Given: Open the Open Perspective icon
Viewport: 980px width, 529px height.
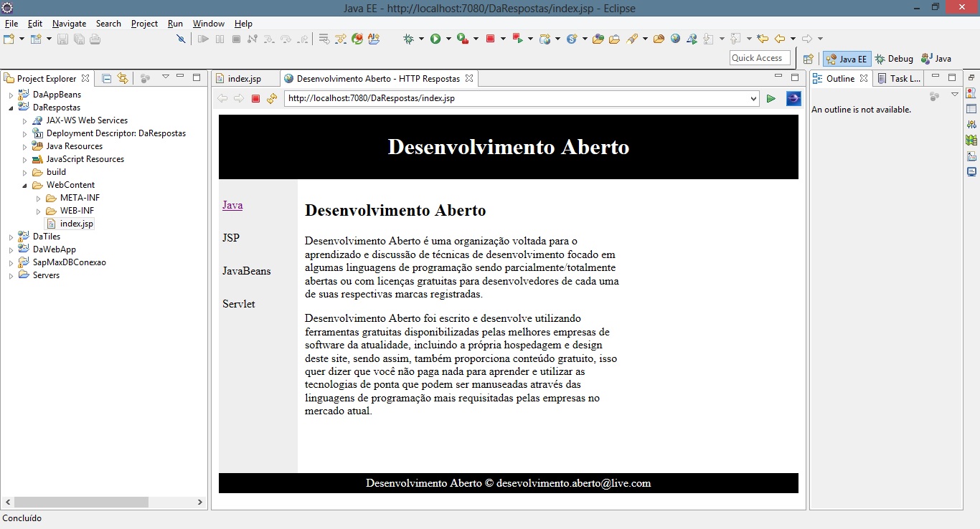Looking at the screenshot, I should 809,59.
